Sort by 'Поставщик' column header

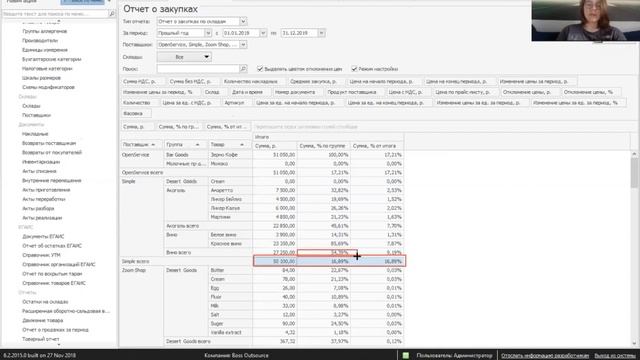(141, 144)
